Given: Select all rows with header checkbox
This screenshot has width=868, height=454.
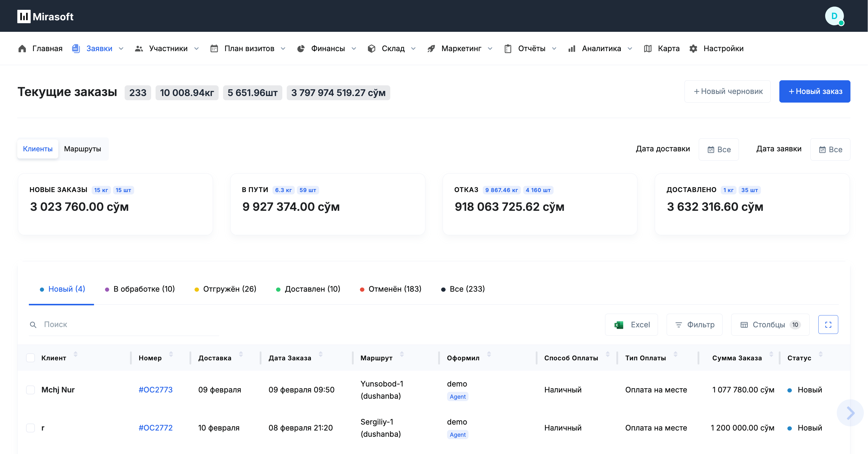Looking at the screenshot, I should [x=31, y=358].
